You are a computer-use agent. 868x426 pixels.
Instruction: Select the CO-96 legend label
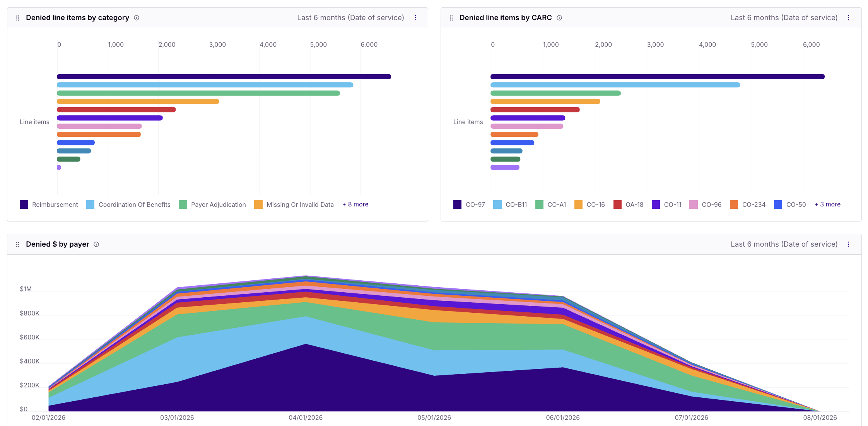click(x=712, y=204)
